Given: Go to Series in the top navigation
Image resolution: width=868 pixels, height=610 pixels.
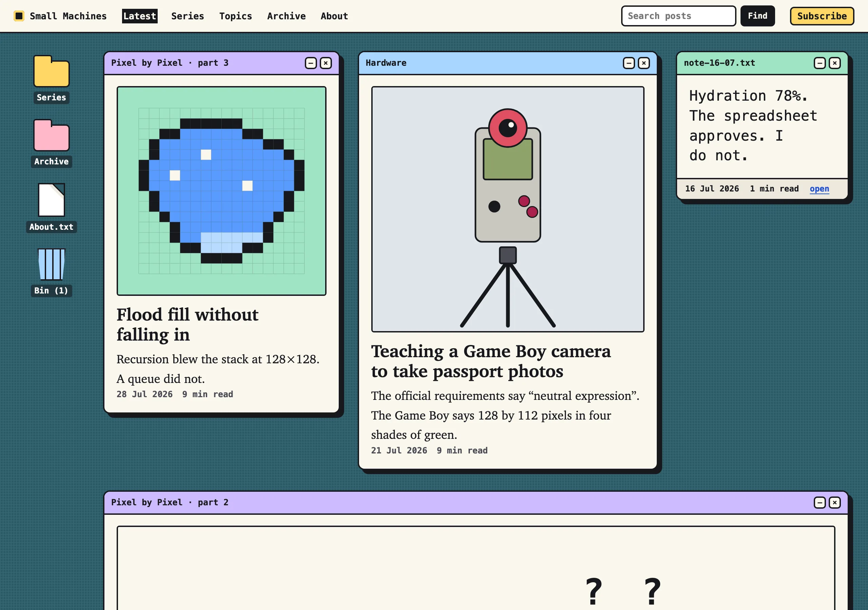Looking at the screenshot, I should point(188,16).
